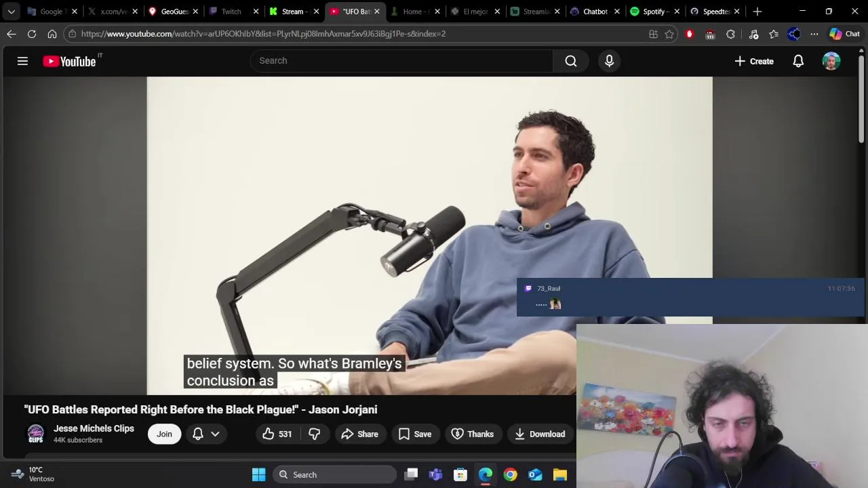Screen dimensions: 868x488
Task: Add this page to favorites star
Action: click(669, 34)
